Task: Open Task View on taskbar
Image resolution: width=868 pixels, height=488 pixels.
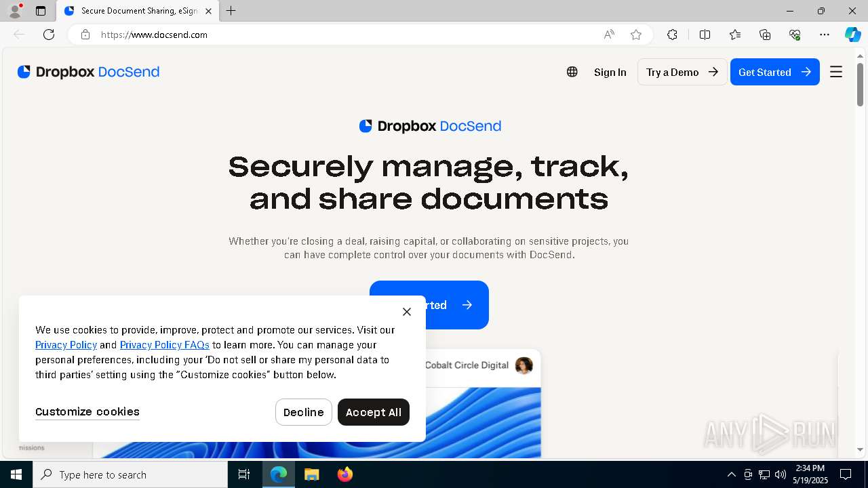Action: (244, 474)
